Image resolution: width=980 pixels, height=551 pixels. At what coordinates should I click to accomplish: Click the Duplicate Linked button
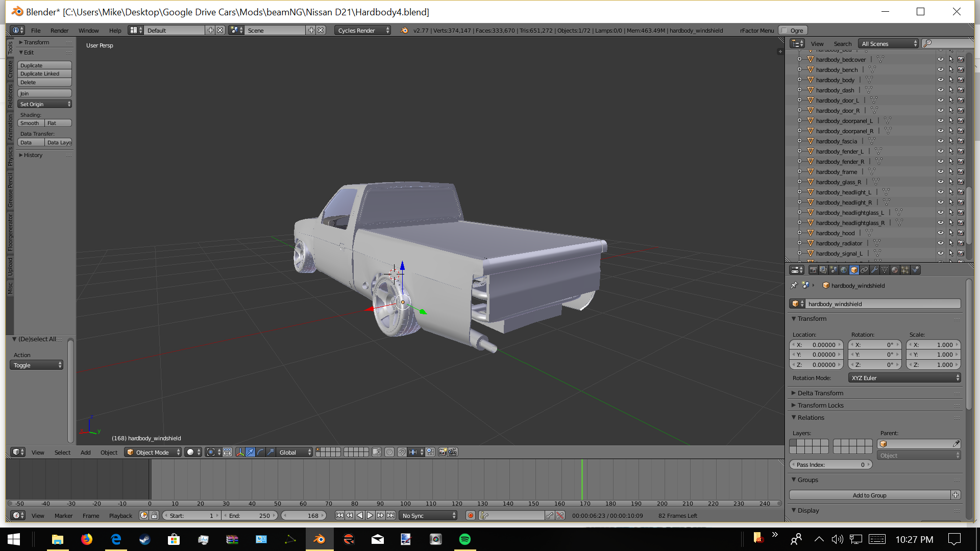click(x=44, y=74)
